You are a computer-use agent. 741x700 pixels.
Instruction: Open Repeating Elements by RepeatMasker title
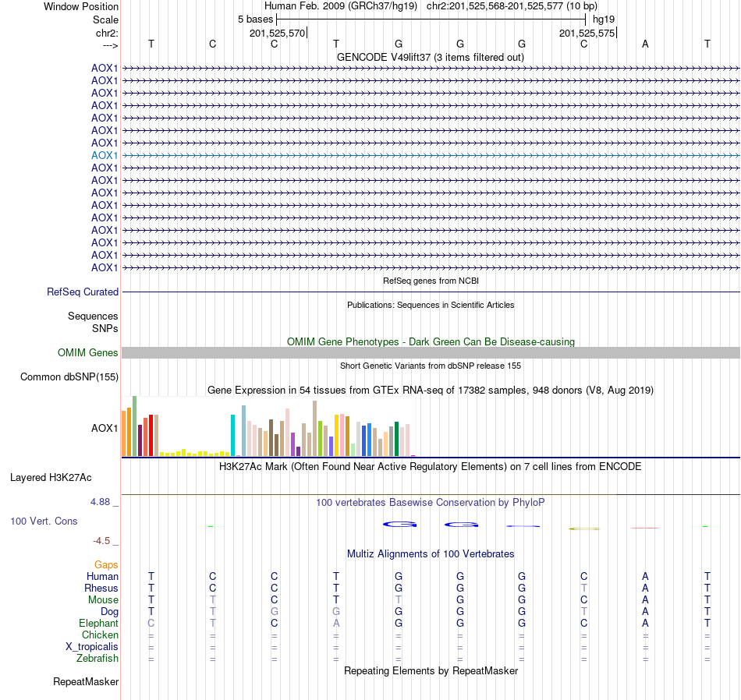tap(431, 671)
